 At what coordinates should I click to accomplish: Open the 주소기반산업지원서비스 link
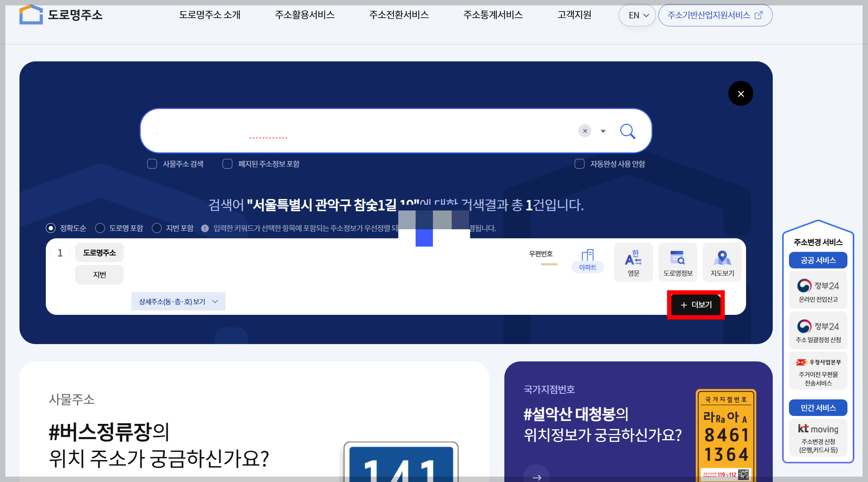coord(715,15)
